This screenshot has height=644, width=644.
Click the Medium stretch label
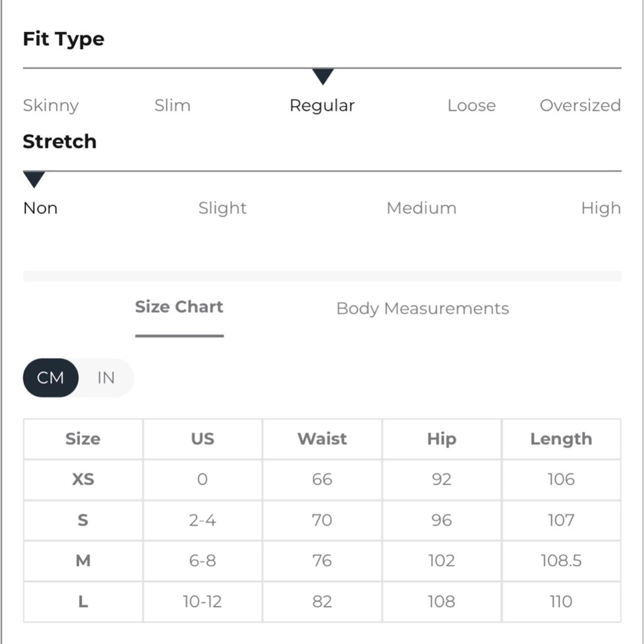click(x=421, y=208)
